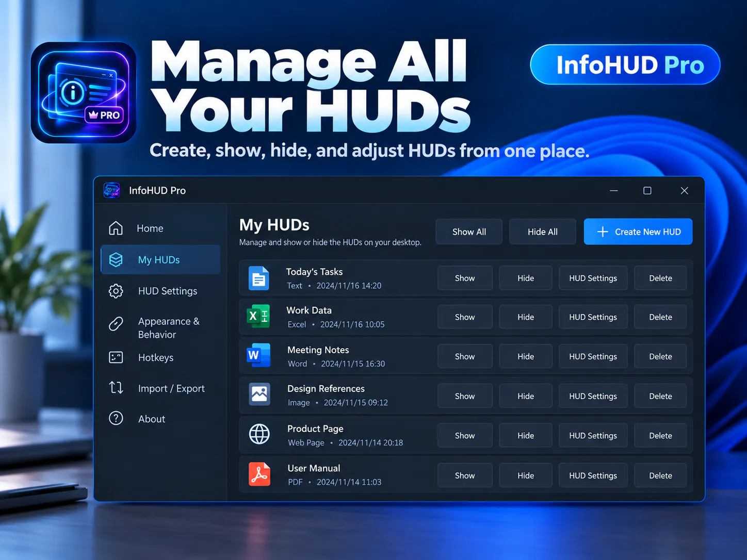The height and width of the screenshot is (560, 747).
Task: Click the "Meeting Notes" HUD name
Action: click(318, 350)
